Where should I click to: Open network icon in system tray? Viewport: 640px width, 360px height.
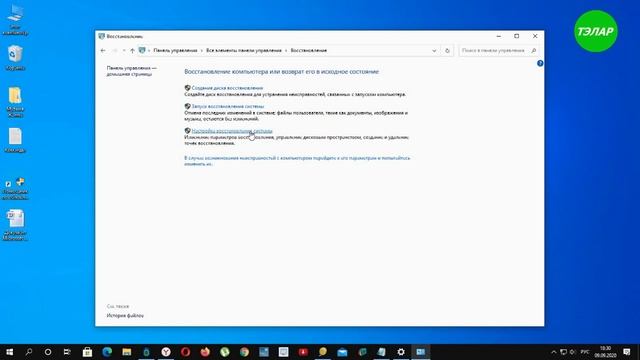pos(563,352)
